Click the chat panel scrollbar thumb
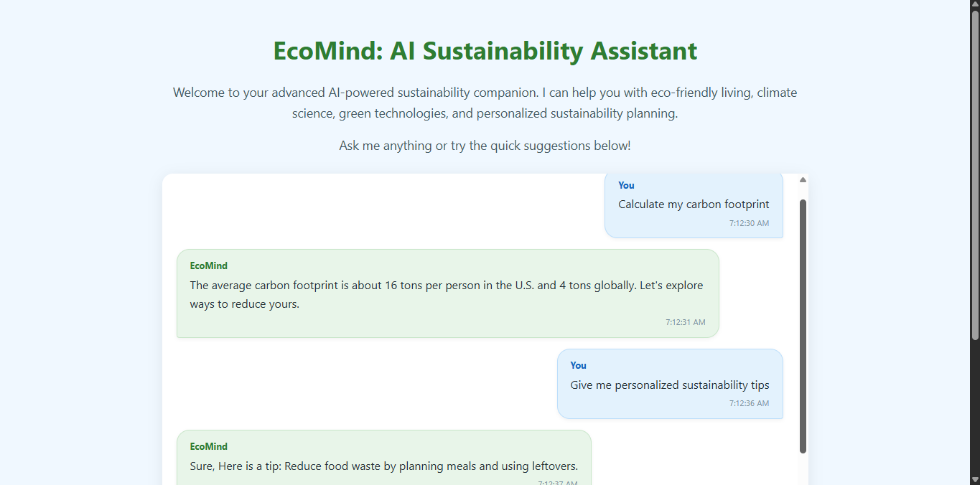The width and height of the screenshot is (980, 485). 803,326
